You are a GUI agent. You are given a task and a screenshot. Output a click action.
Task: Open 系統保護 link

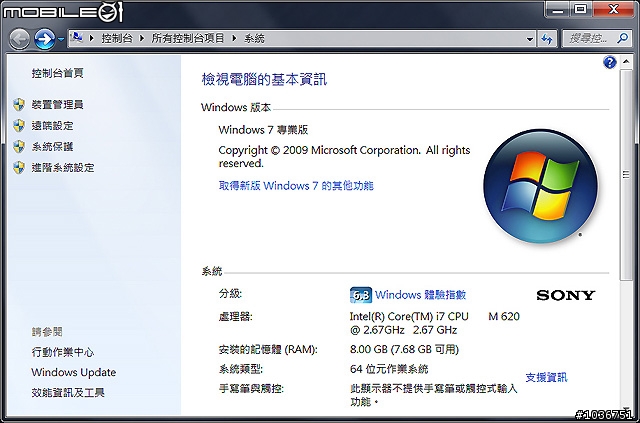(52, 146)
